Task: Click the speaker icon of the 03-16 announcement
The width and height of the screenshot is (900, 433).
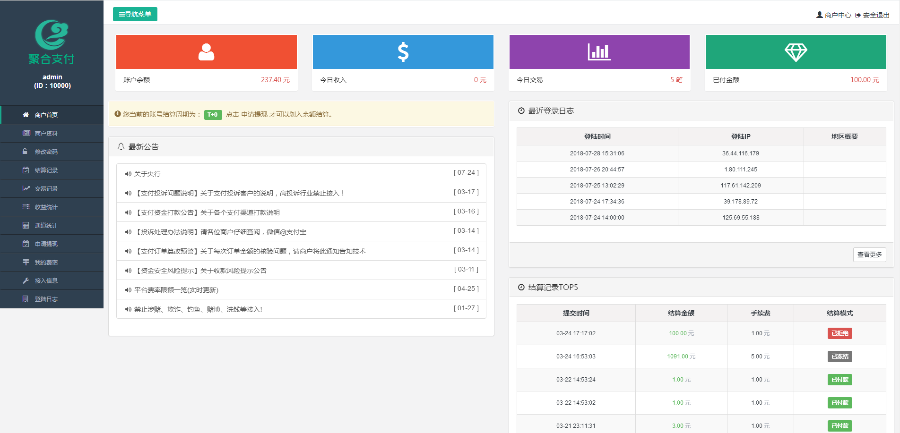Action: click(128, 212)
